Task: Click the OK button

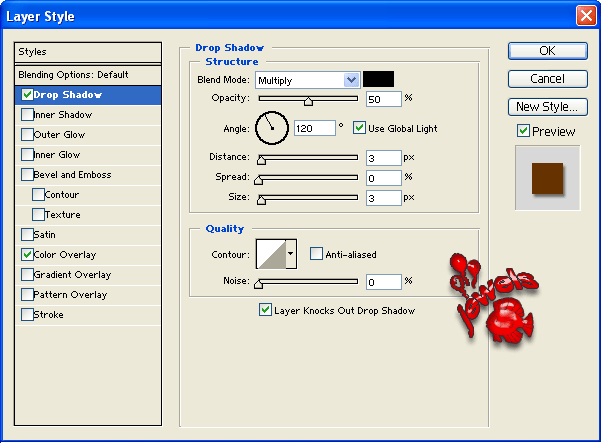Action: (x=547, y=51)
